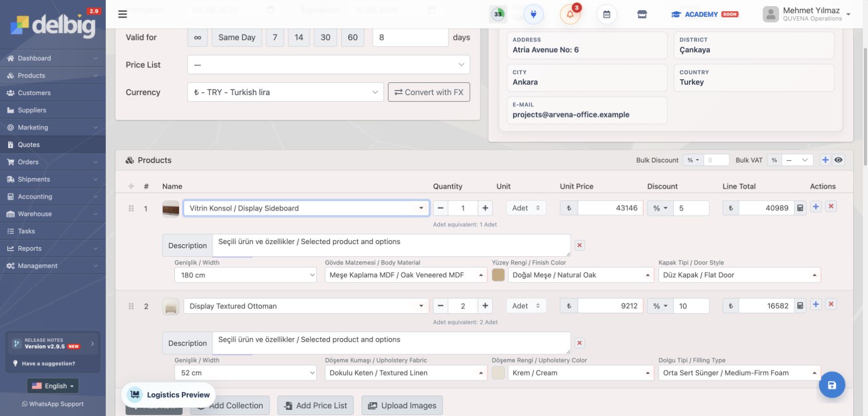Grab drag handle of row 2
The height and width of the screenshot is (416, 868).
(x=131, y=306)
